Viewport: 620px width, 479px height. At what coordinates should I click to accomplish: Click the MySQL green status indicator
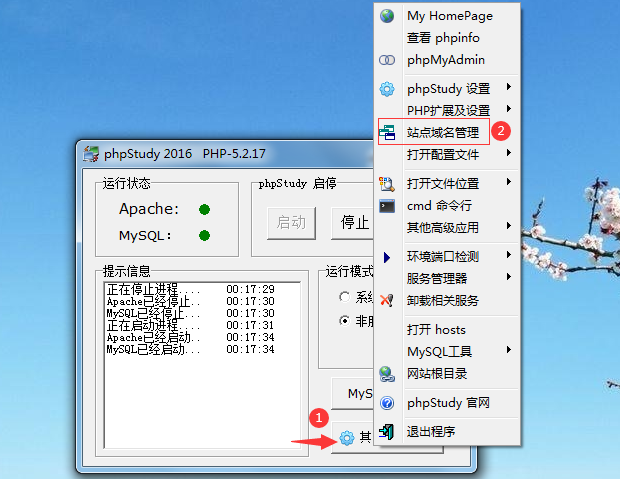click(204, 236)
